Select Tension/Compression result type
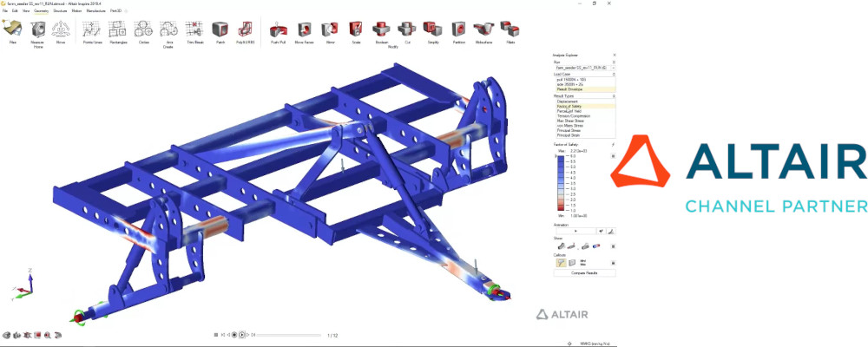868x347 pixels. pos(584,116)
